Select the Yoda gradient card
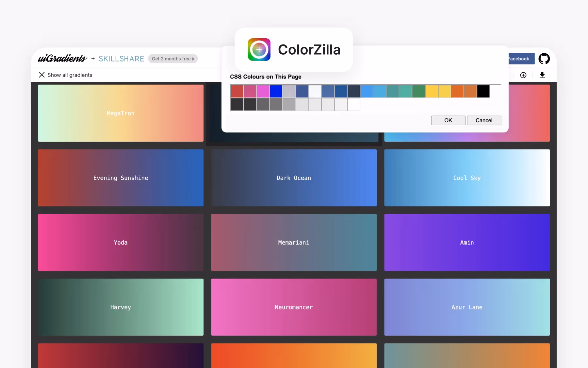The width and height of the screenshot is (588, 368). click(x=121, y=242)
